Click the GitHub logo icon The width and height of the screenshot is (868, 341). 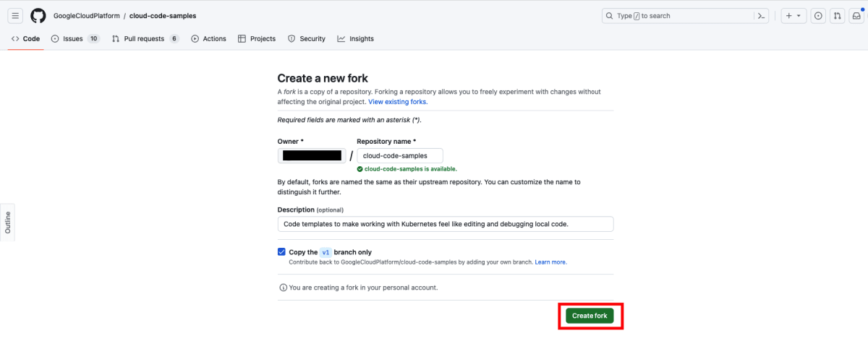pos(38,15)
